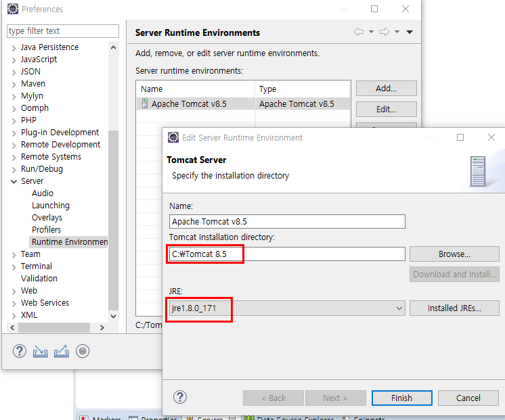Screen dimensions: 505x420
Task: Open the back history dropdown arrow
Action: [372, 32]
